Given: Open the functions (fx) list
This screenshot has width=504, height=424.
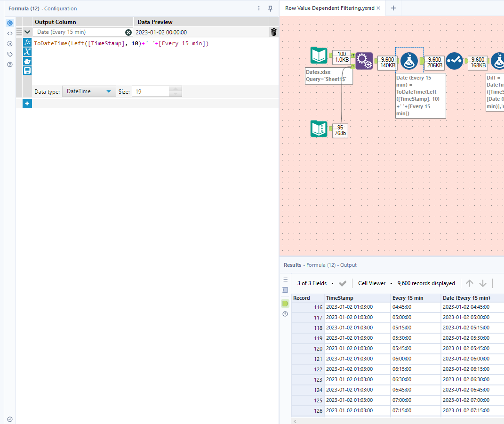Looking at the screenshot, I should [x=27, y=42].
